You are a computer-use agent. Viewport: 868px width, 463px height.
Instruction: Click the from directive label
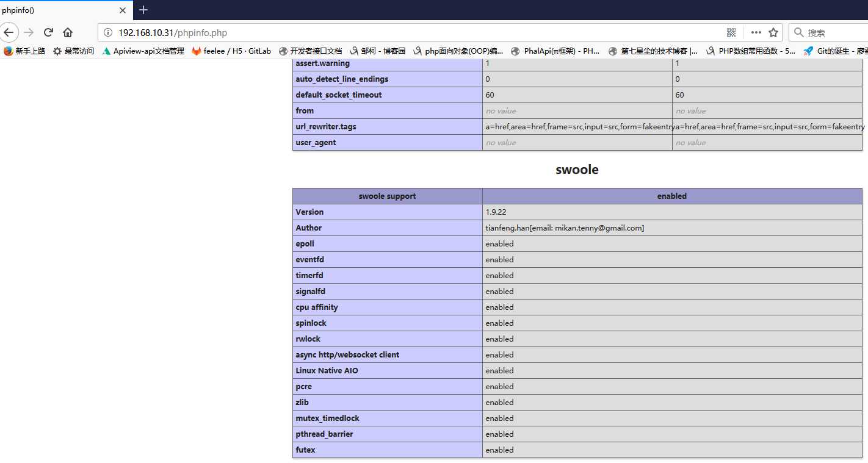point(305,110)
